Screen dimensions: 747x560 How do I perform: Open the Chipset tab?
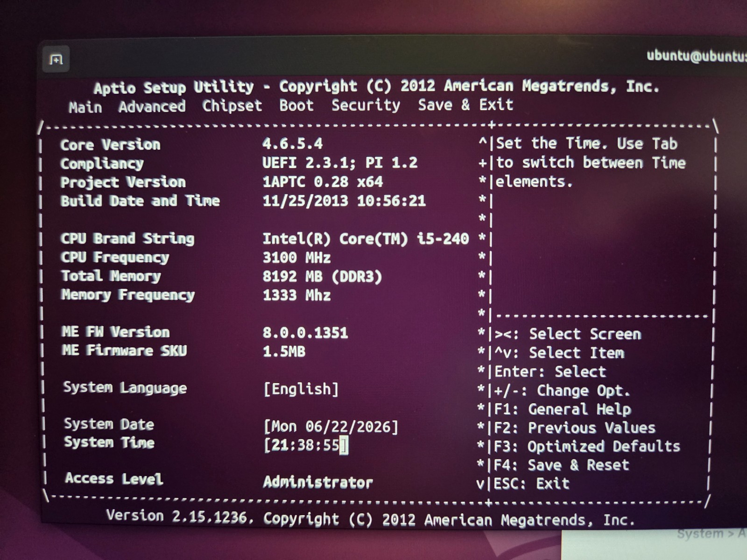click(232, 106)
